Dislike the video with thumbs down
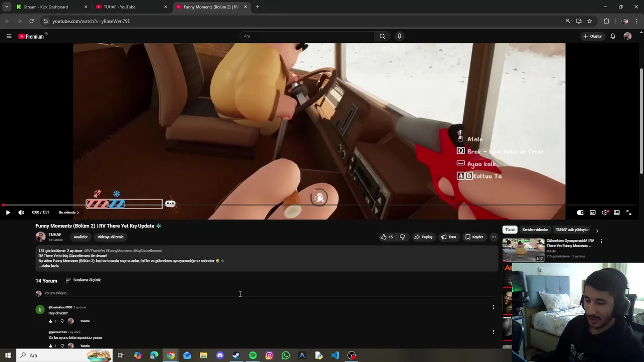Screen dimensions: 644x362 click(403, 237)
